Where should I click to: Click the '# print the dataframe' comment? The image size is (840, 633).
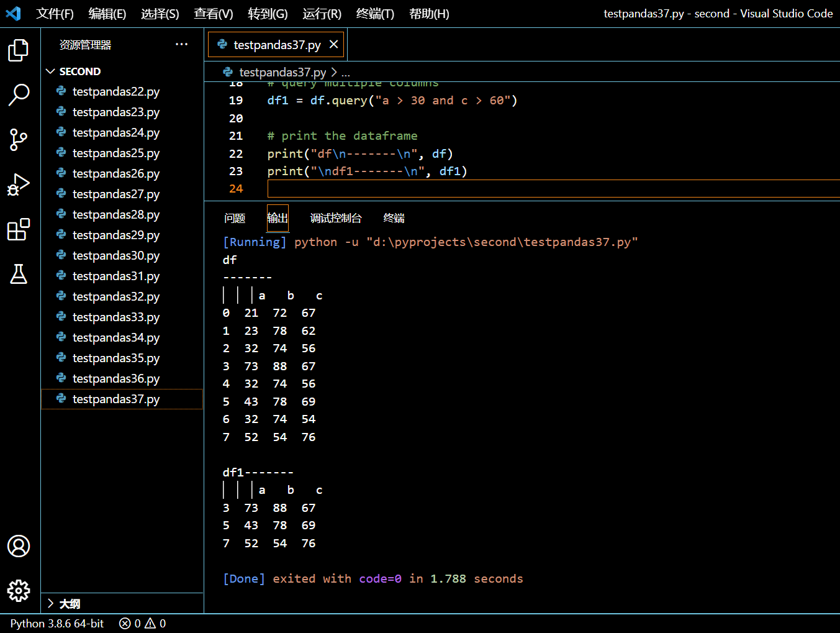coord(343,136)
